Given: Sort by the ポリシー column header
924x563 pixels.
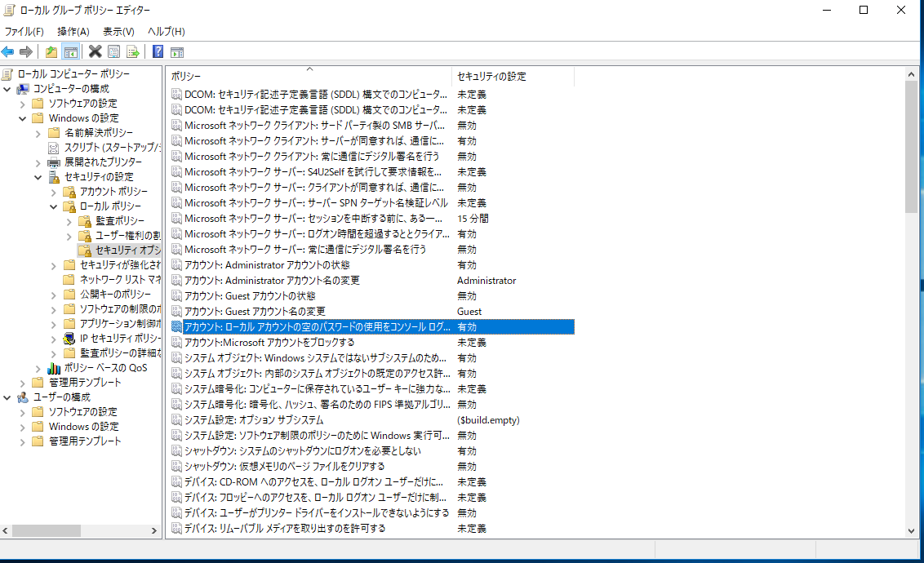Looking at the screenshot, I should point(309,77).
